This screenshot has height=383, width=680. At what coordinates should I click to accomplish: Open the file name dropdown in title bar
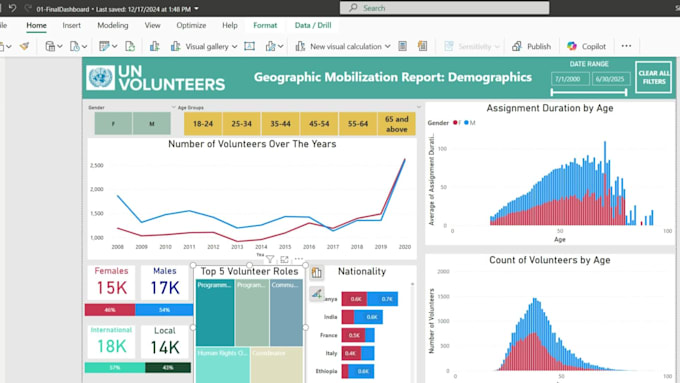point(196,9)
